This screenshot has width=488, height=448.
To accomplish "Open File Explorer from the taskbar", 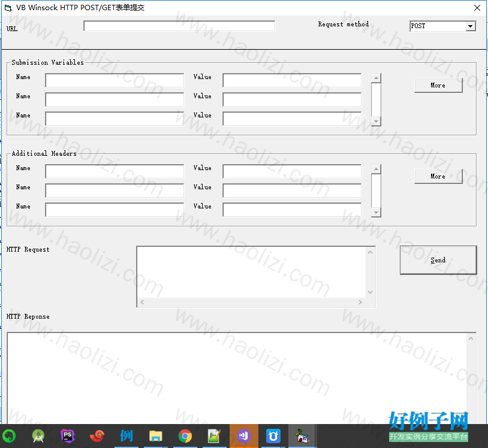I will coord(156,436).
